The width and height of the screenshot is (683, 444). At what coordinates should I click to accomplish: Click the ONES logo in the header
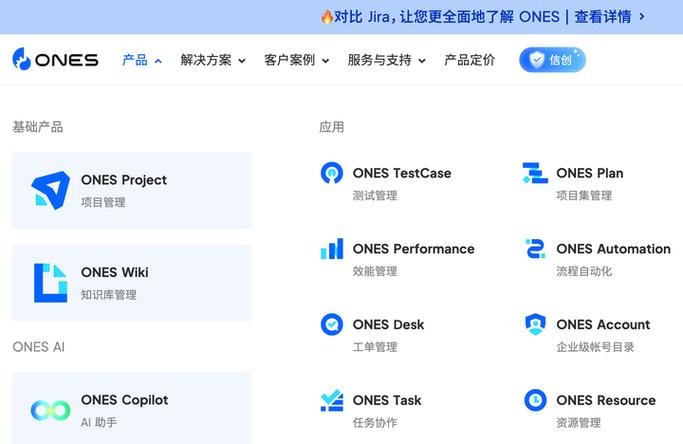(55, 59)
